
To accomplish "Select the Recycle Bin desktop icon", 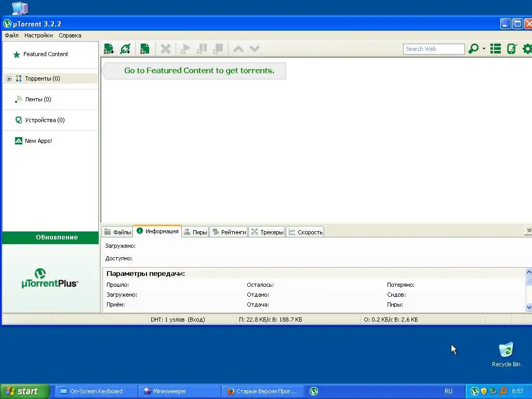I will coord(506,354).
